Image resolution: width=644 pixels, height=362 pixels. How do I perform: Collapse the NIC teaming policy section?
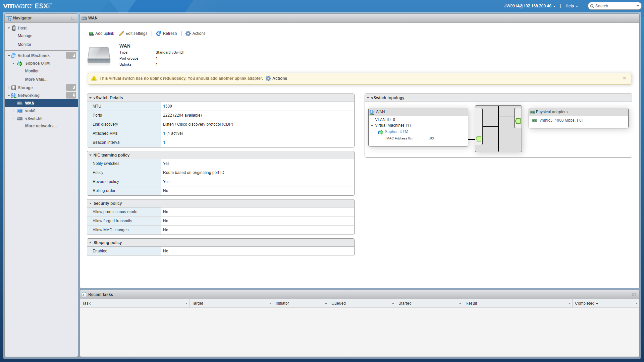click(x=91, y=155)
